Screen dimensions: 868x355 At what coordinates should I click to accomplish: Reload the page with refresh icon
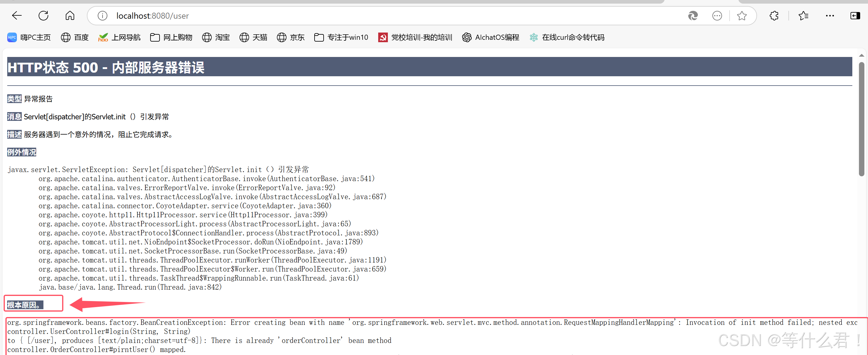(43, 15)
